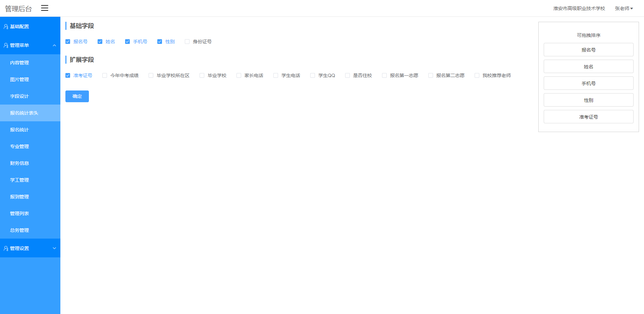Expand the 管理设置 chevron
644x314 pixels.
[x=54, y=248]
